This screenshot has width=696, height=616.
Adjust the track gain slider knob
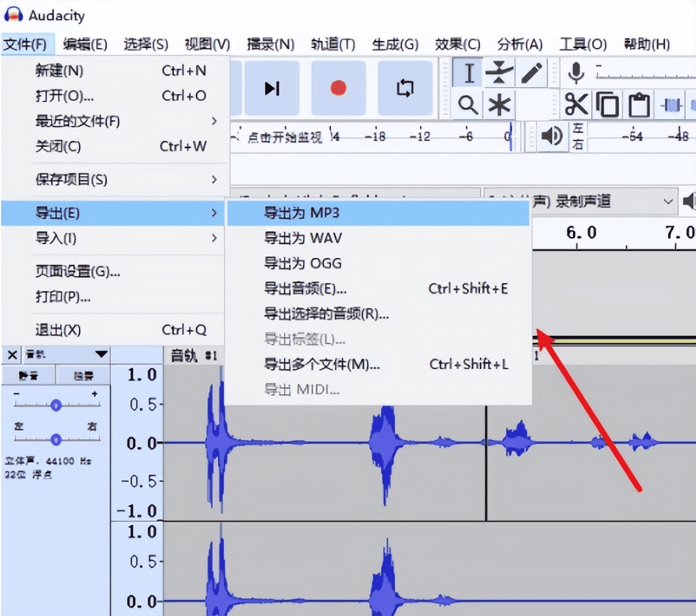[56, 405]
